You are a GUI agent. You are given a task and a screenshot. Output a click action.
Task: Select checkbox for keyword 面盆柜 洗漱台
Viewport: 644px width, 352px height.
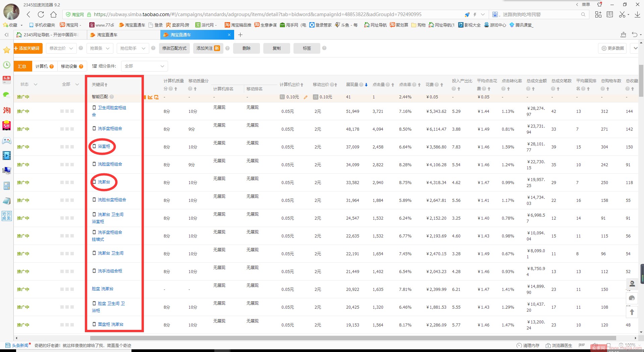[x=94, y=324]
